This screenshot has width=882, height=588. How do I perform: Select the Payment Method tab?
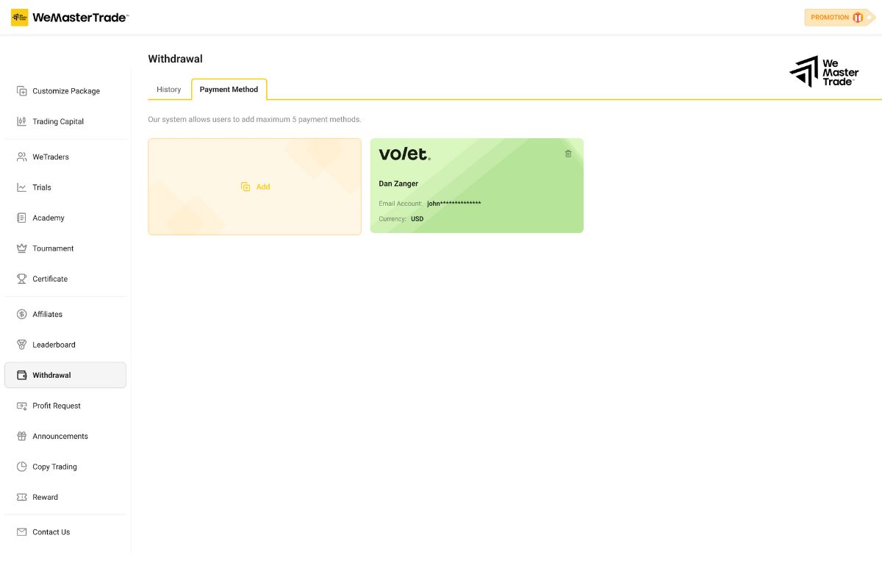tap(229, 89)
